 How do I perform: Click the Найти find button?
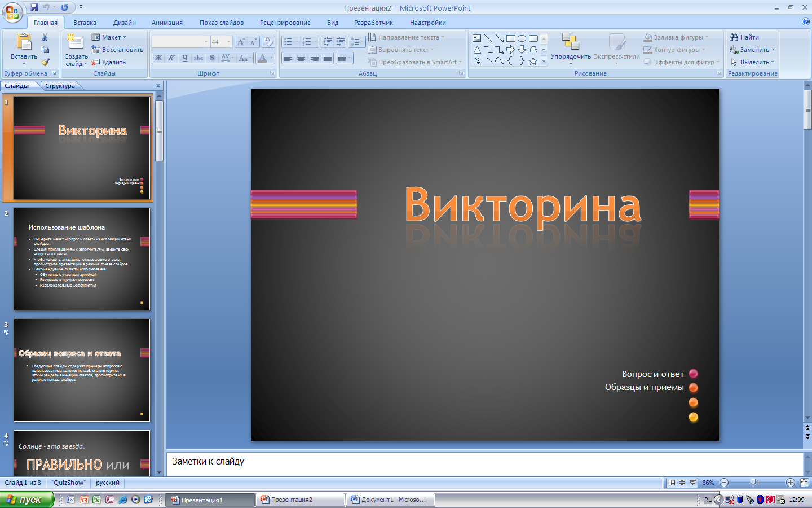tap(744, 37)
